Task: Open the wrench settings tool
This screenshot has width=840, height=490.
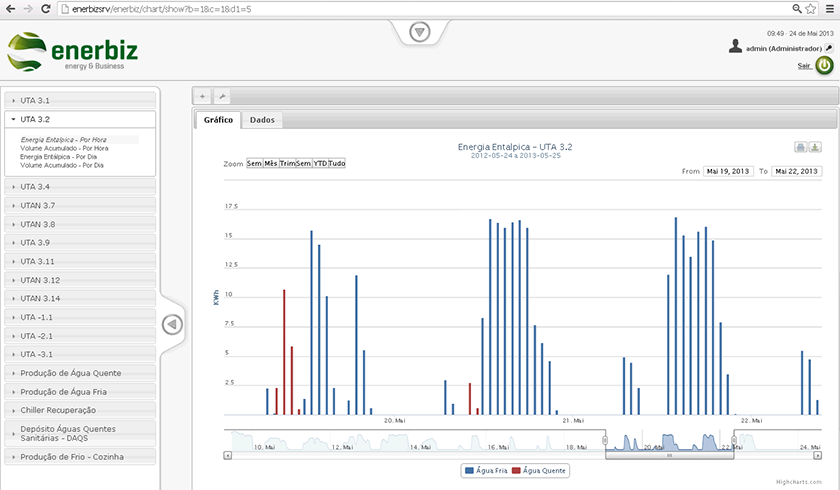Action: tap(222, 96)
